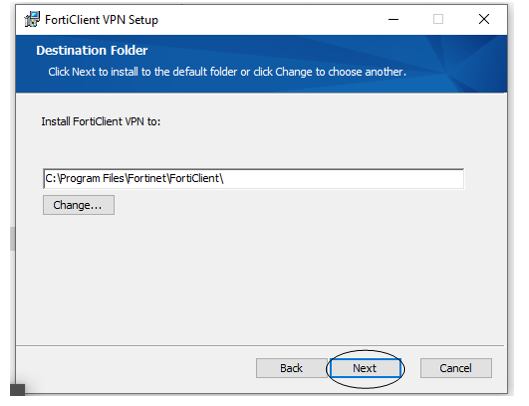Click empty title bar area beside the title
Screen dimensions: 529x406
(x=270, y=20)
